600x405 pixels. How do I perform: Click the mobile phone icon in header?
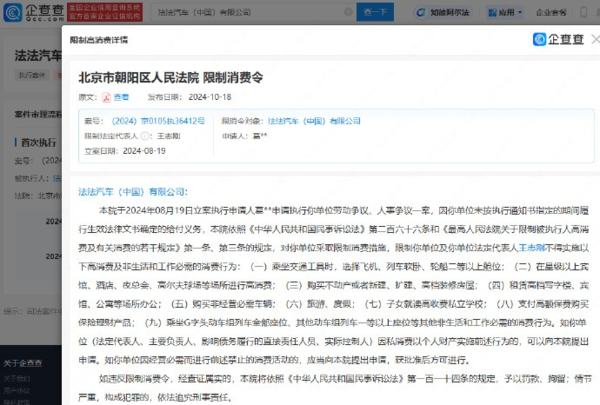pos(584,12)
